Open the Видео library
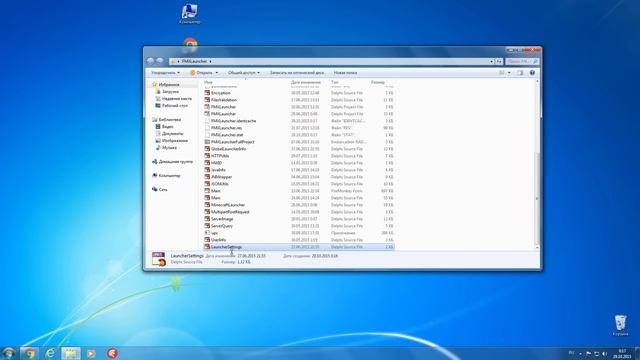Screen dimensions: 640x360 [x=167, y=127]
